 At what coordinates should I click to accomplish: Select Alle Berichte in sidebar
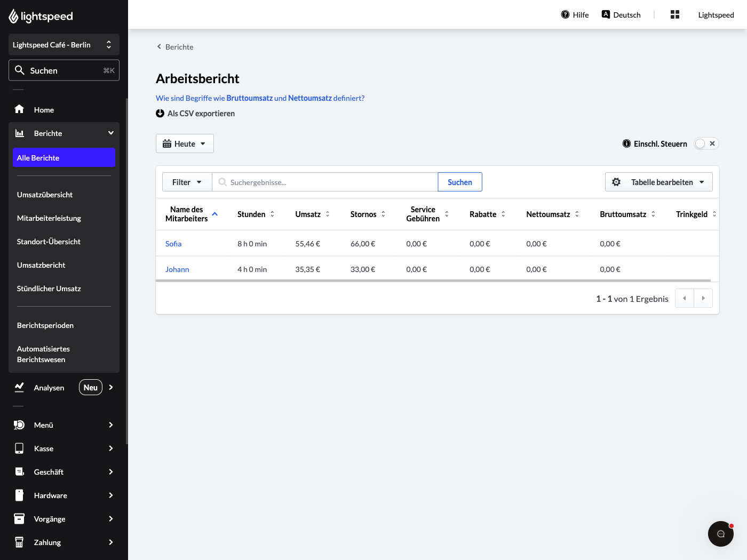point(64,157)
